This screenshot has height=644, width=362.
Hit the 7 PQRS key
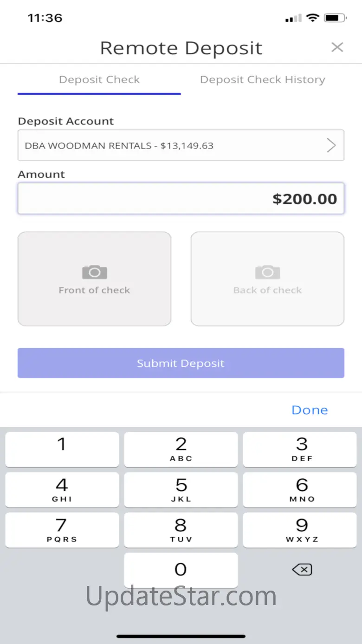pyautogui.click(x=62, y=530)
